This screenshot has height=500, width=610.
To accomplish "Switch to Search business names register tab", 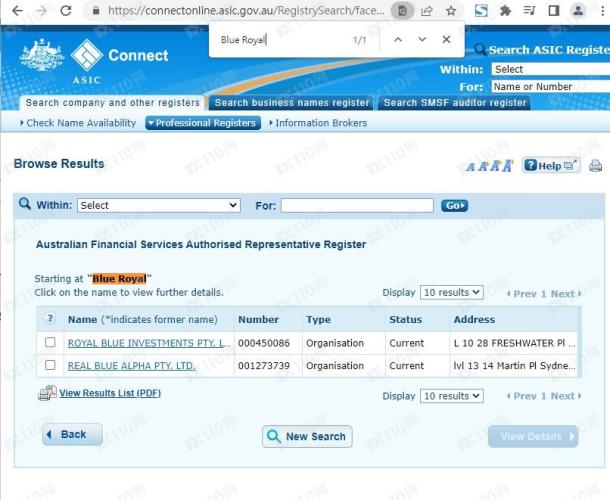I will tap(291, 103).
